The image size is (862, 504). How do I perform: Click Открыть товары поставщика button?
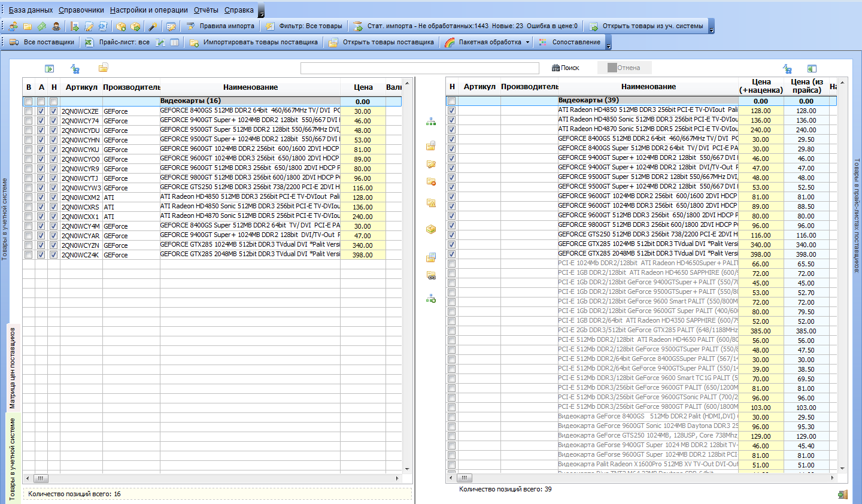pyautogui.click(x=381, y=42)
